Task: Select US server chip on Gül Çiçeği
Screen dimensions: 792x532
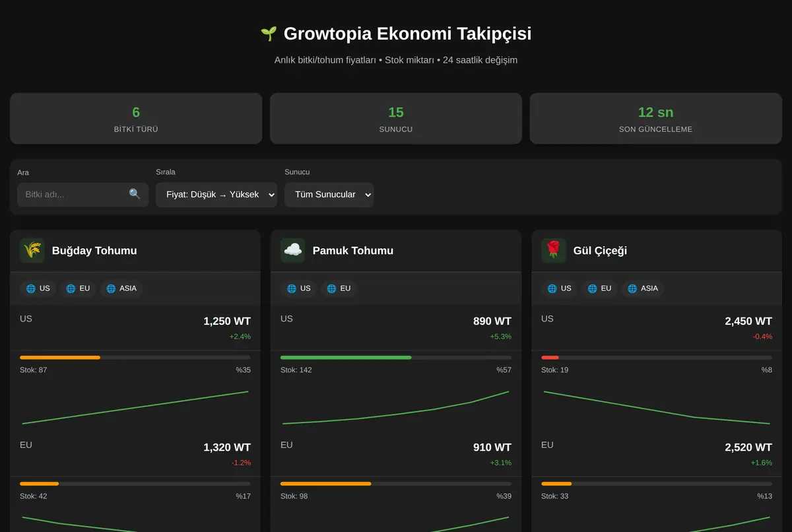Action: click(560, 288)
